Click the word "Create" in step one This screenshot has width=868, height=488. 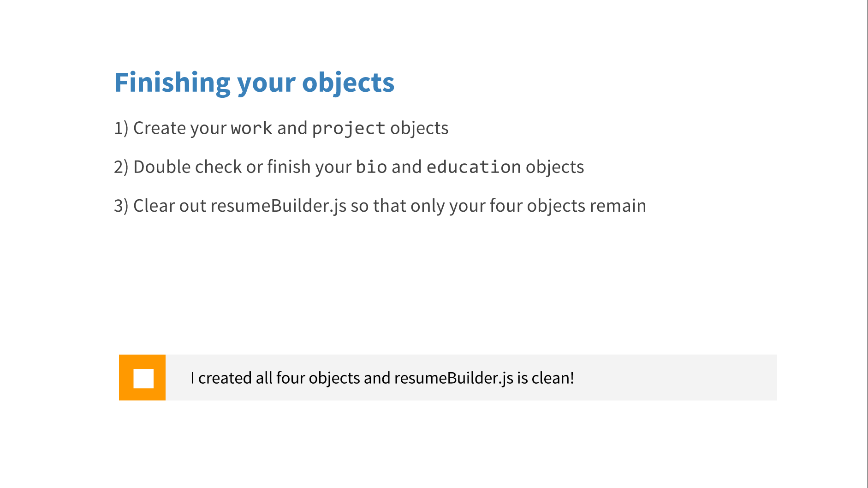click(159, 128)
